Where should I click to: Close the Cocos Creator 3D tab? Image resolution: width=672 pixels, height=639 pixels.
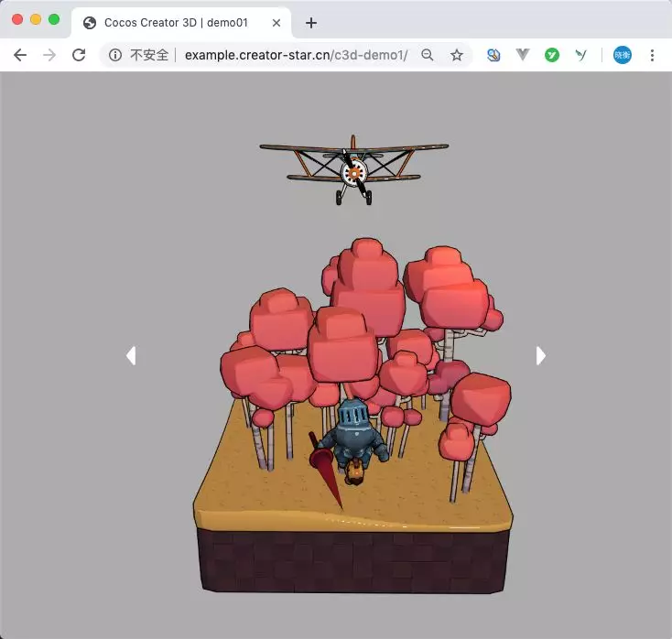pyautogui.click(x=276, y=23)
